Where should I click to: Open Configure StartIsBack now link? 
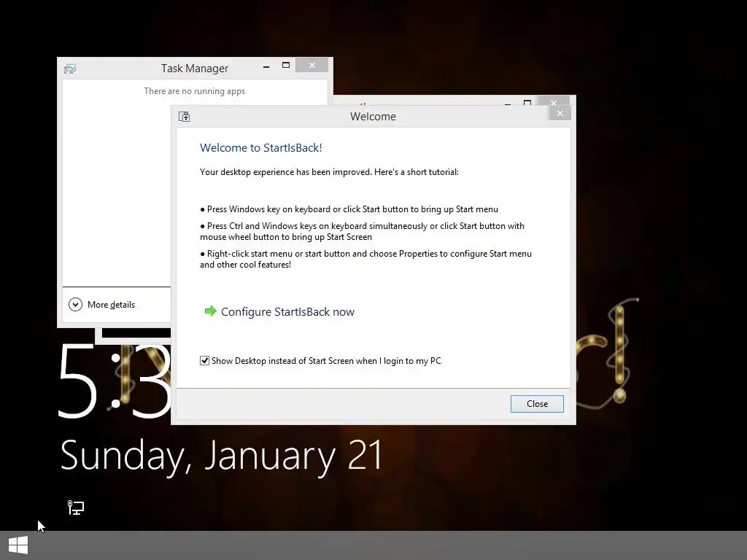click(287, 312)
